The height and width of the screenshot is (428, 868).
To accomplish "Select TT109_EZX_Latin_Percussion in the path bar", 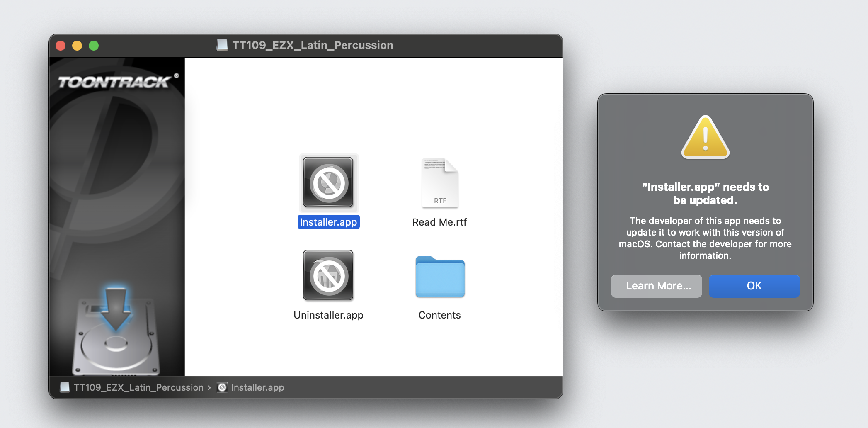I will coord(138,387).
